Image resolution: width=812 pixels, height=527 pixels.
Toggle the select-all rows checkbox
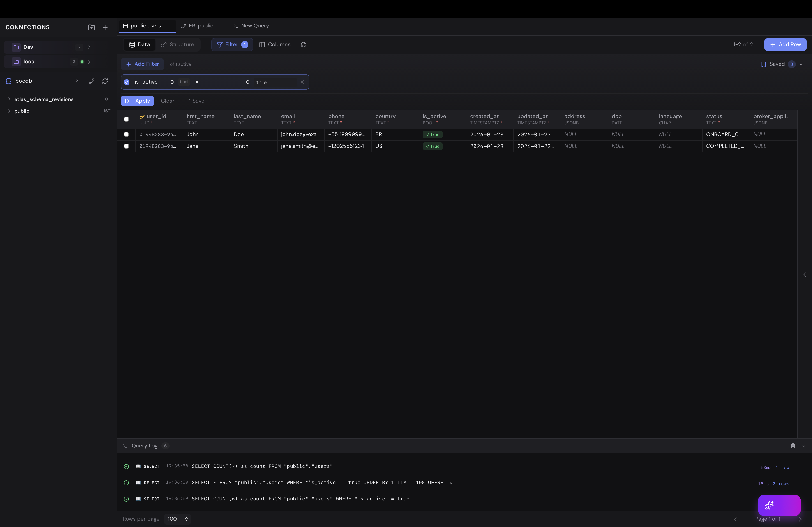[x=126, y=119]
